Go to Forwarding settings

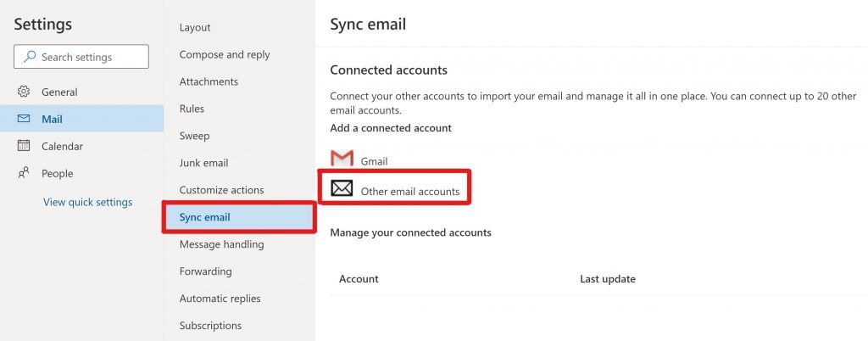pyautogui.click(x=205, y=271)
